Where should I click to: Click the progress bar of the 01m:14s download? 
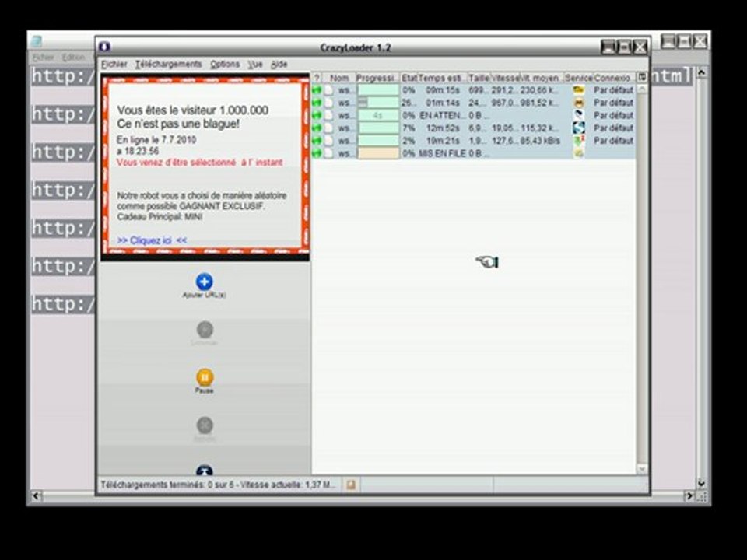click(378, 103)
